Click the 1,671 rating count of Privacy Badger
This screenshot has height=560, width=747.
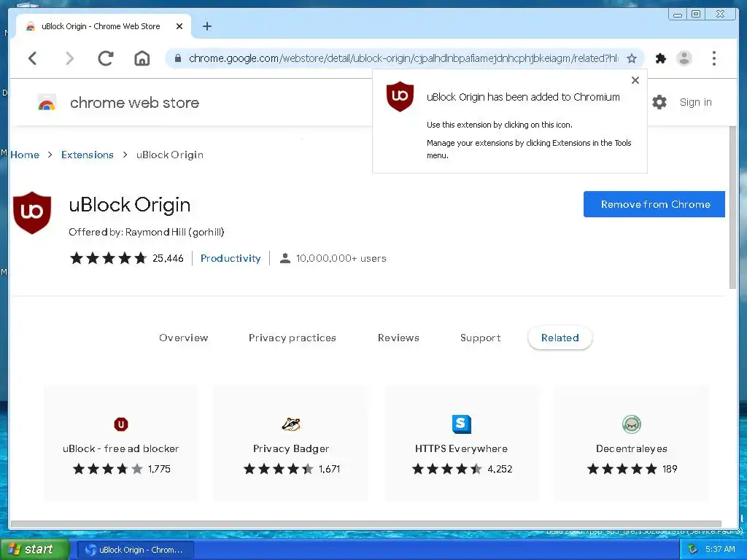[x=329, y=469]
